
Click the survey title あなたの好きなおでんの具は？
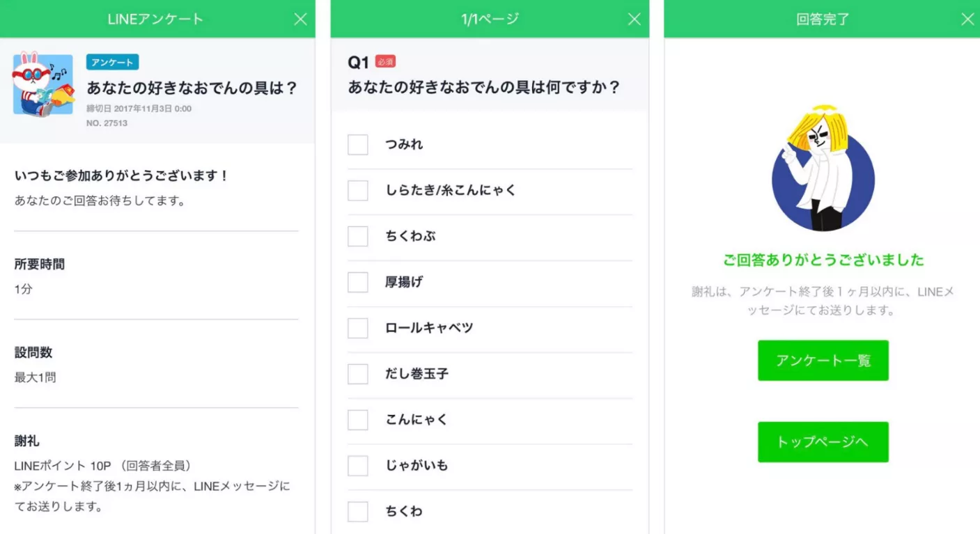tap(192, 88)
